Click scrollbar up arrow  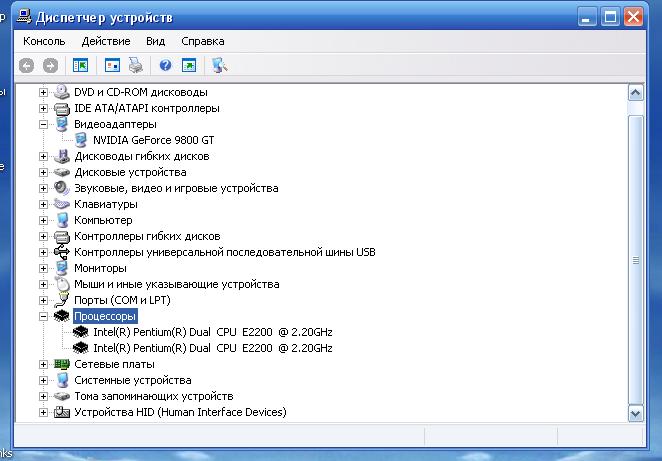point(636,92)
